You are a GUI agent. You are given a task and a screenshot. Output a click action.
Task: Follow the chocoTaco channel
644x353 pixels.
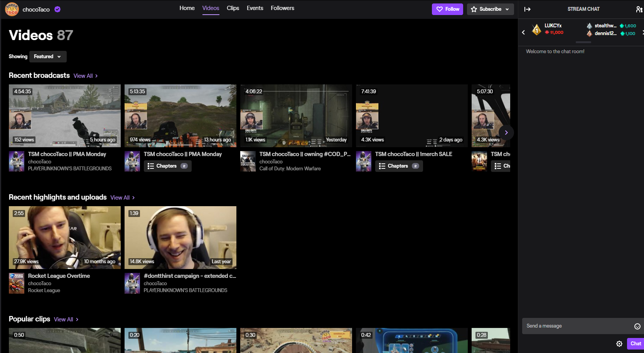(447, 9)
